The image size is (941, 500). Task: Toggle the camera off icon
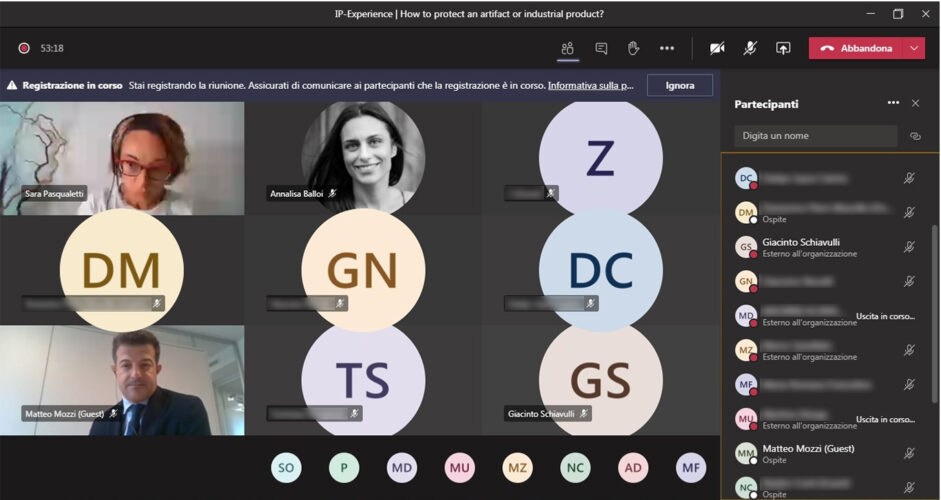(717, 49)
